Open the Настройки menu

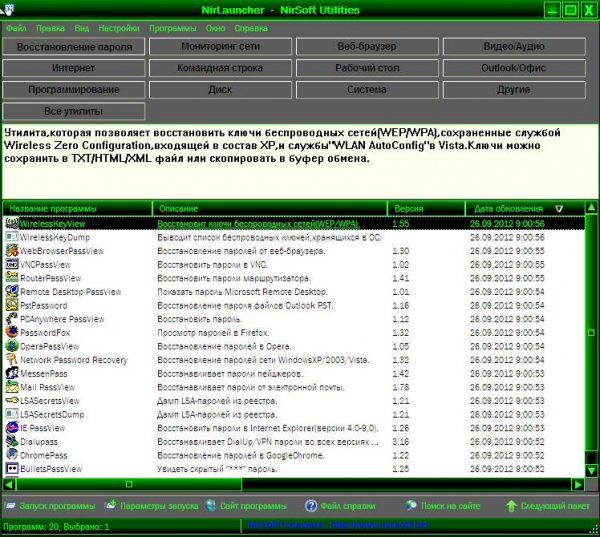[x=119, y=28]
